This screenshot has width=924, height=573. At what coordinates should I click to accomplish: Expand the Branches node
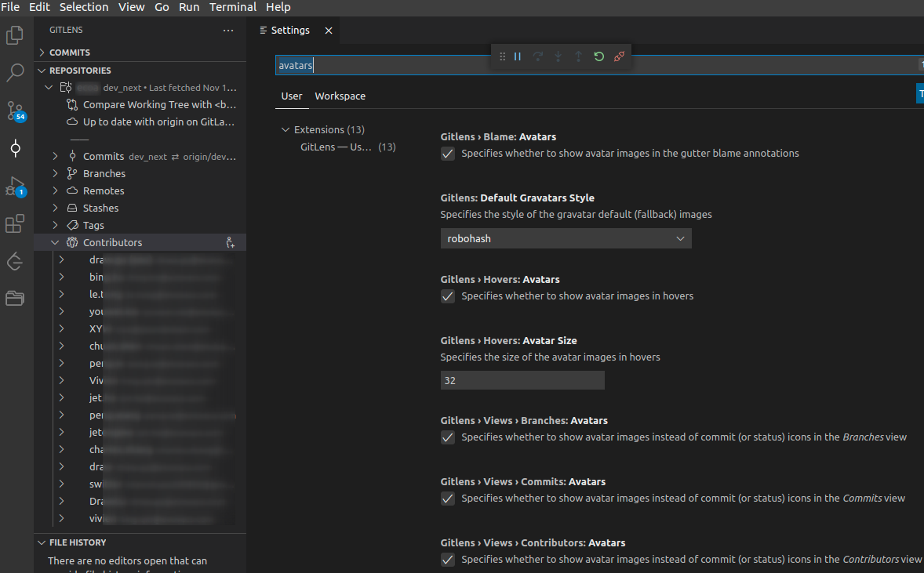coord(55,174)
